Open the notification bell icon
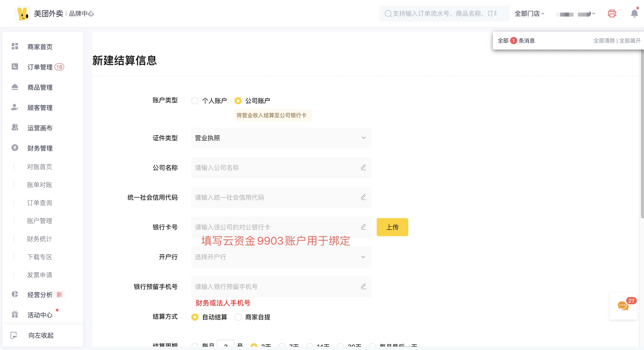644x350 pixels. pyautogui.click(x=634, y=14)
